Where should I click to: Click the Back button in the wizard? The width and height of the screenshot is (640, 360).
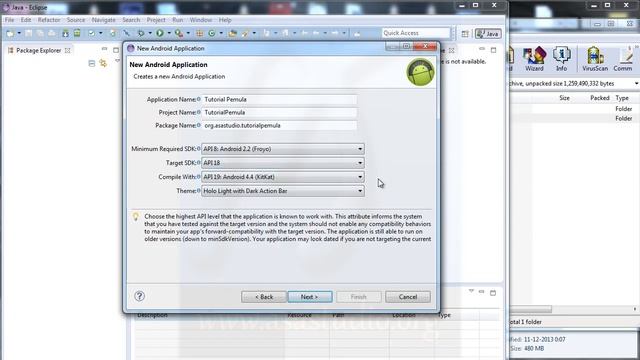click(x=264, y=297)
